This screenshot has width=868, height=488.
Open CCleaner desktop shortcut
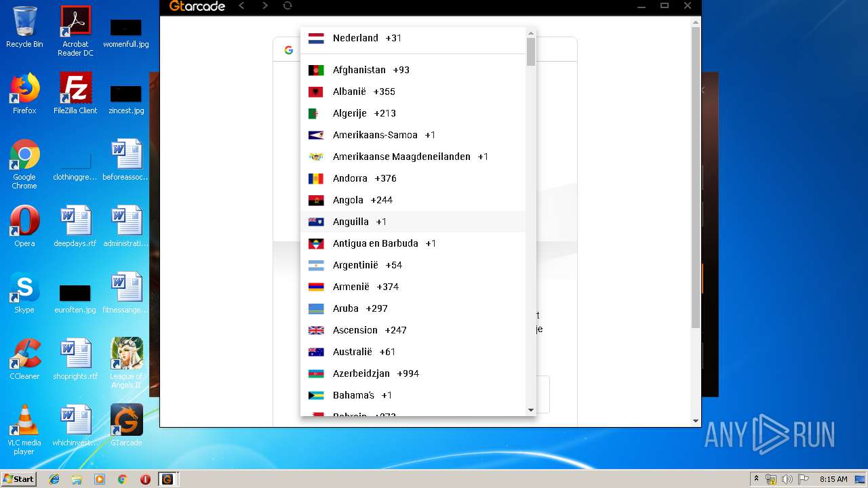[24, 359]
